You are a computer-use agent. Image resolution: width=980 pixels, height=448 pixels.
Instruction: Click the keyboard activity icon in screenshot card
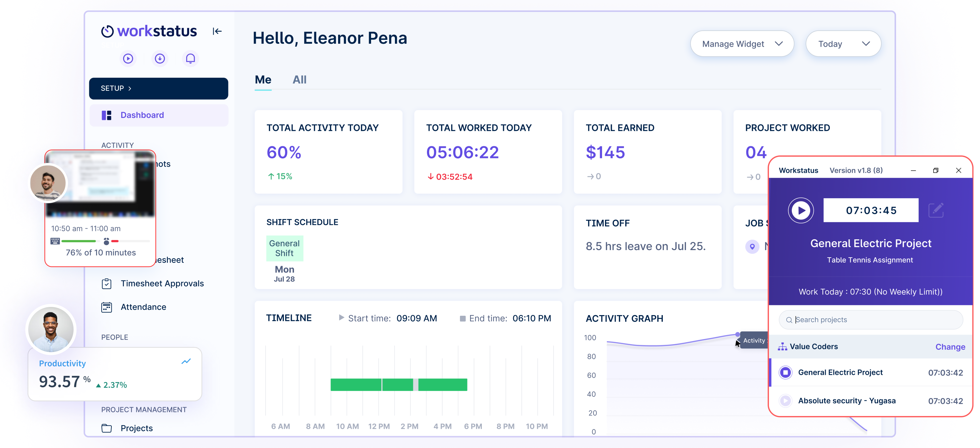[x=55, y=241]
